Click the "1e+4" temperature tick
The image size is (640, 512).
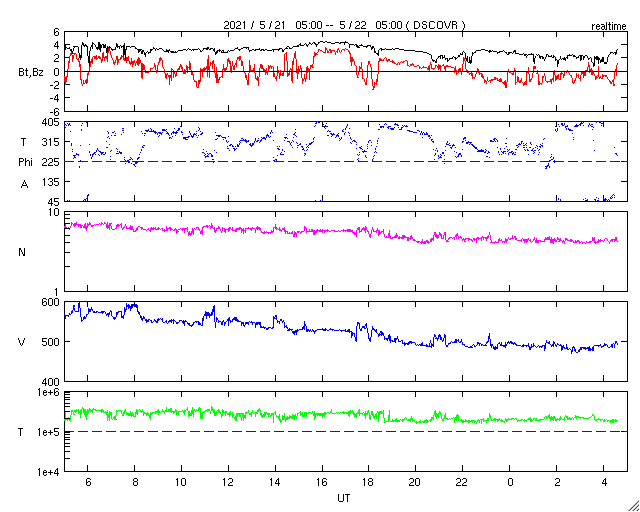tap(49, 472)
